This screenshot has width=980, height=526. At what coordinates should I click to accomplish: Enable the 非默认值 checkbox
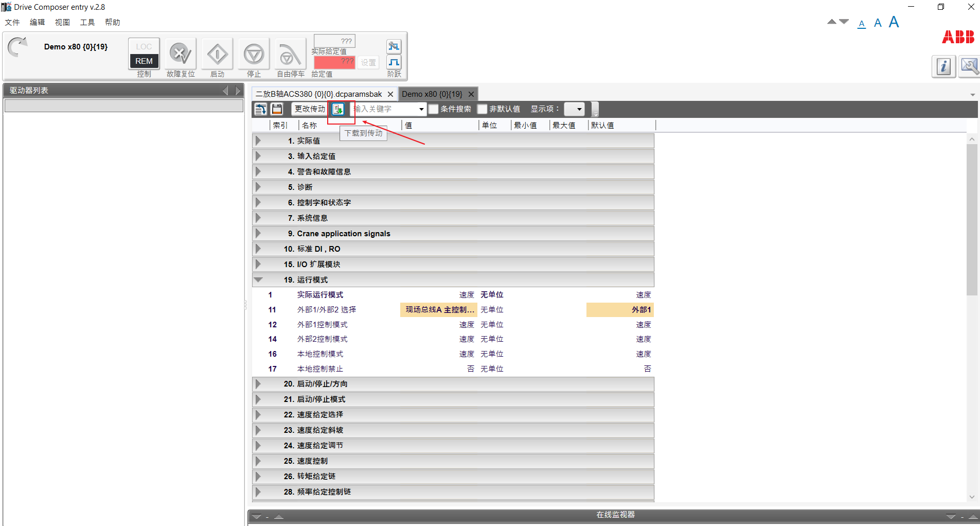click(482, 109)
